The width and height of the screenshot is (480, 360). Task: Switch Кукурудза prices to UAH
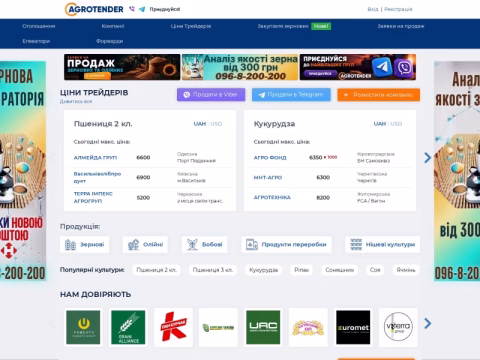pyautogui.click(x=380, y=124)
